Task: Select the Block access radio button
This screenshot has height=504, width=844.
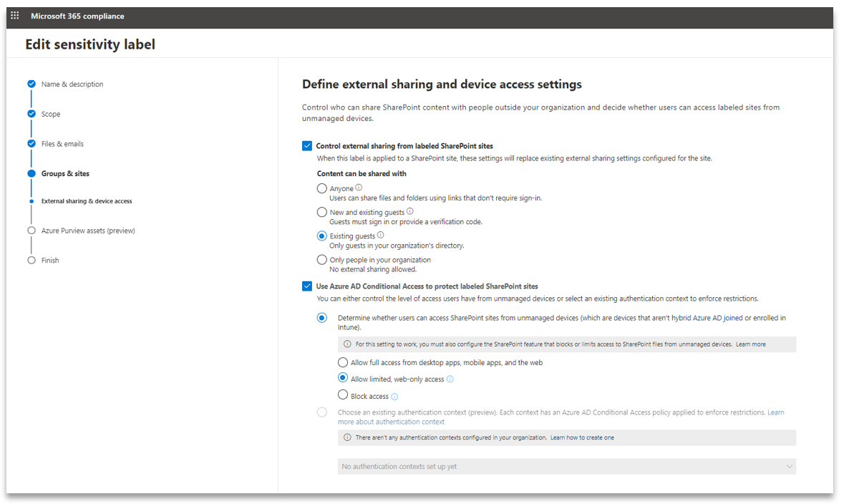Action: point(343,394)
